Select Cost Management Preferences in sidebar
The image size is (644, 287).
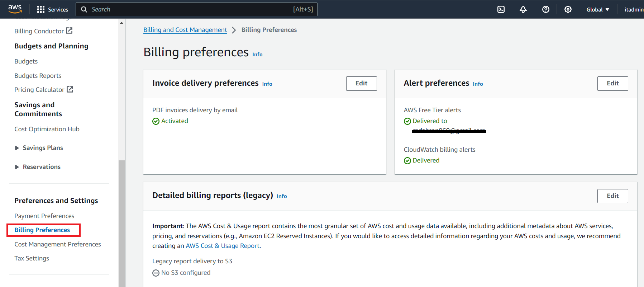pos(57,244)
